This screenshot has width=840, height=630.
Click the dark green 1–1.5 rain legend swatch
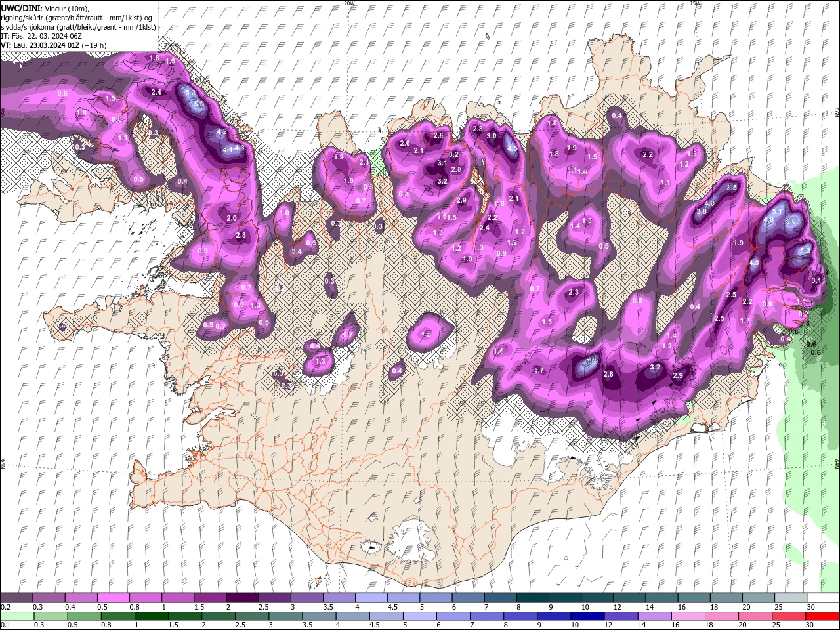point(151,616)
